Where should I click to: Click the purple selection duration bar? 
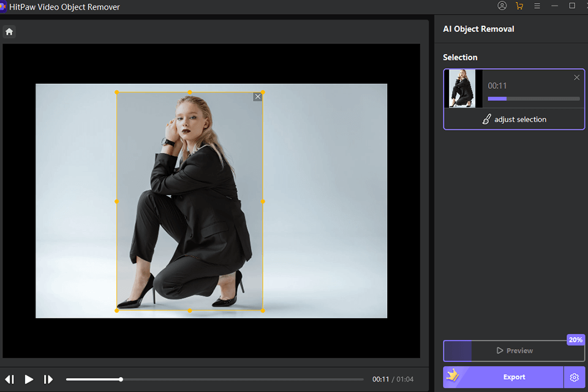click(x=497, y=99)
